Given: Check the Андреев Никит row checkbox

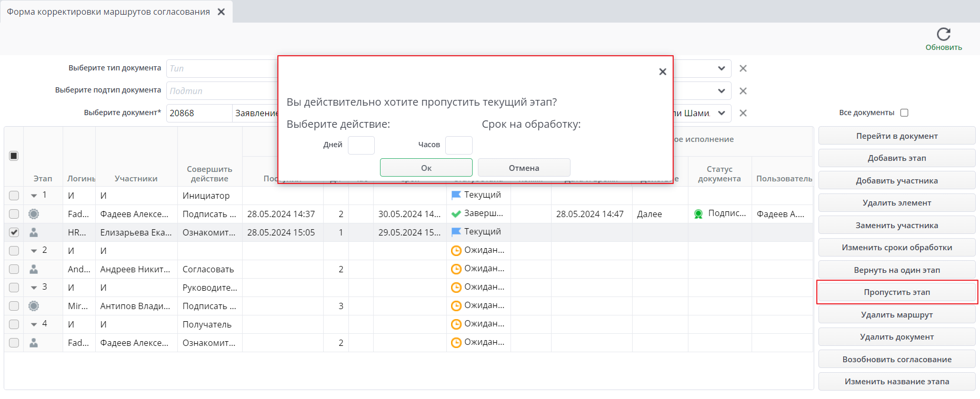Looking at the screenshot, I should click(x=14, y=269).
